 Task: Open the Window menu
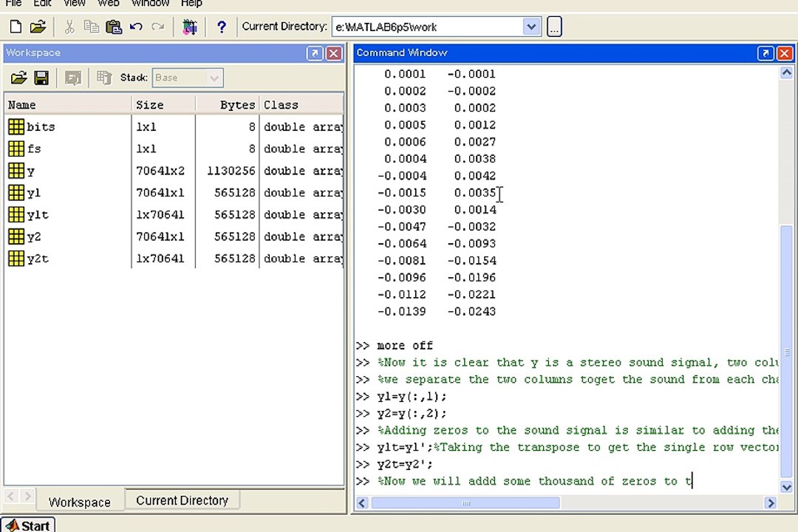pos(150,4)
